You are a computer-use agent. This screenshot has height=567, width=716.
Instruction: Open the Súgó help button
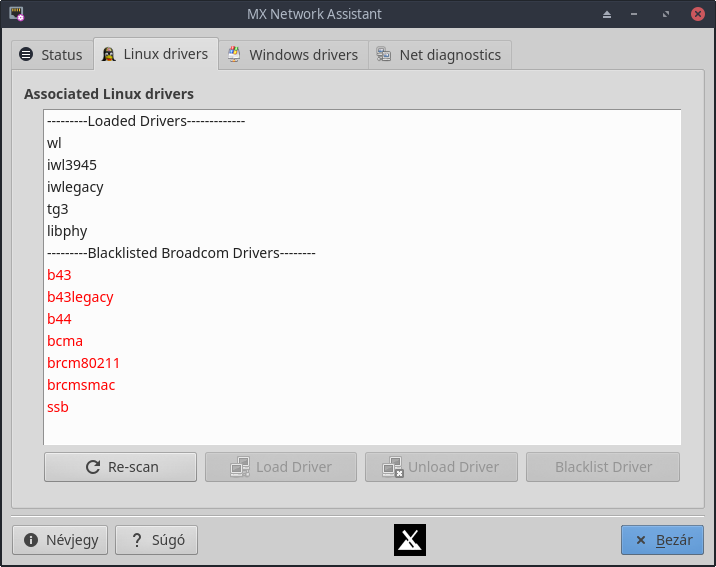click(156, 540)
